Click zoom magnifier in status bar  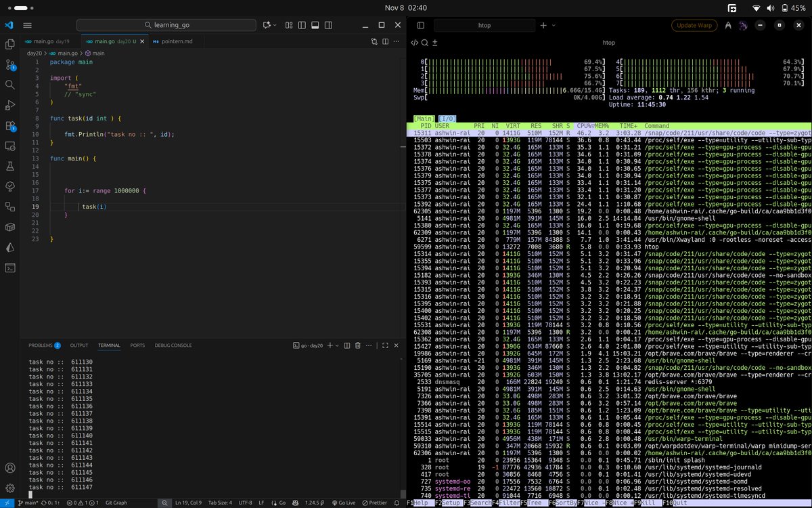pyautogui.click(x=164, y=503)
